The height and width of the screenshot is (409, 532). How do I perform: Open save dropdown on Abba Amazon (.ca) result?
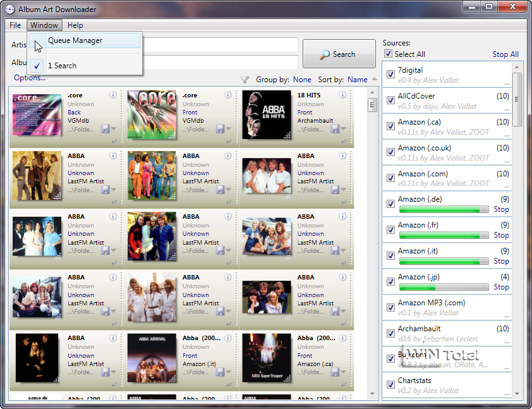click(343, 372)
